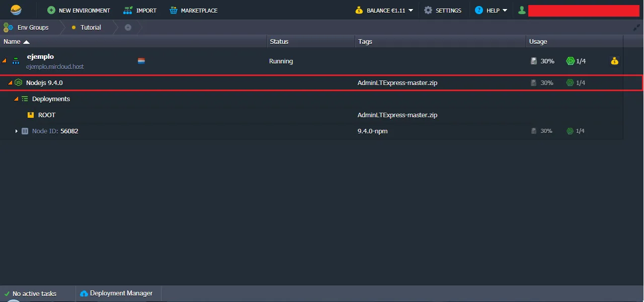This screenshot has width=644, height=302.
Task: Click the disk usage icon in ejemplo row
Action: coord(534,61)
